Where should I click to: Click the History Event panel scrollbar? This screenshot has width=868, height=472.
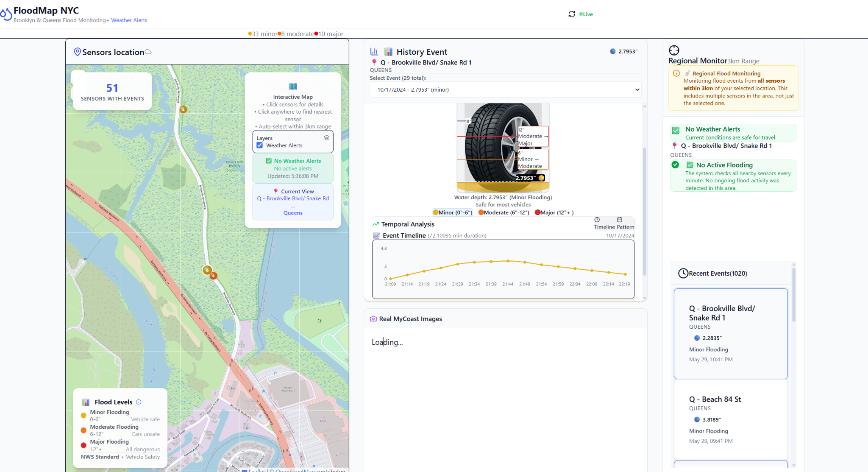pyautogui.click(x=645, y=211)
